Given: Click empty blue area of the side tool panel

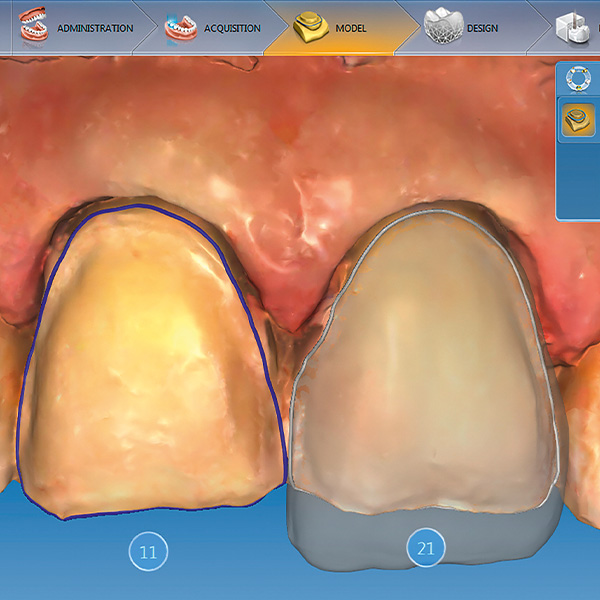Looking at the screenshot, I should (579, 180).
